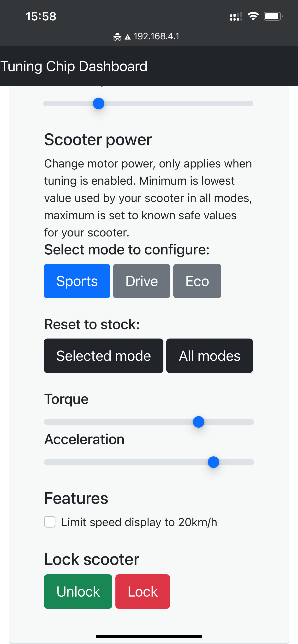
Task: Reset the selected mode to stock
Action: tap(103, 356)
